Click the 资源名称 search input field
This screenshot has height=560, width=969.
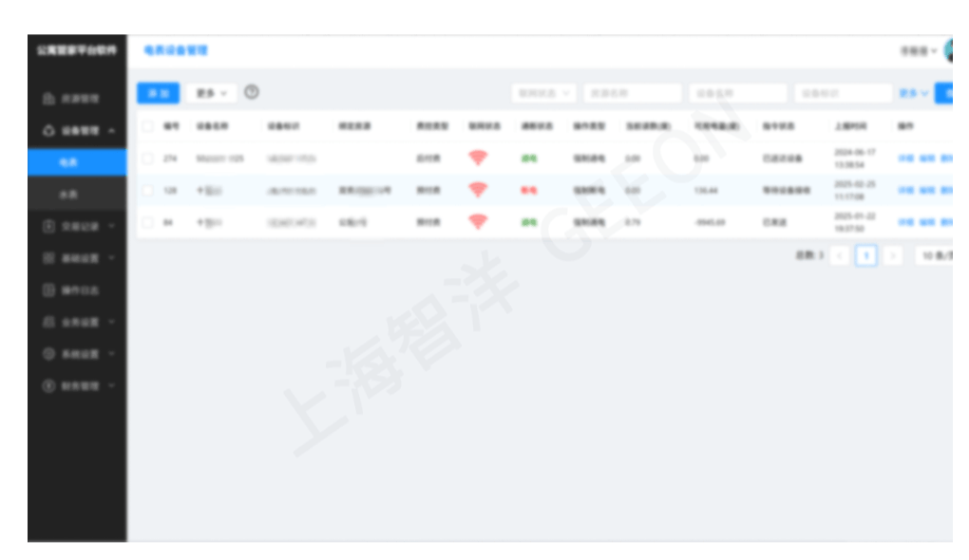(x=632, y=93)
